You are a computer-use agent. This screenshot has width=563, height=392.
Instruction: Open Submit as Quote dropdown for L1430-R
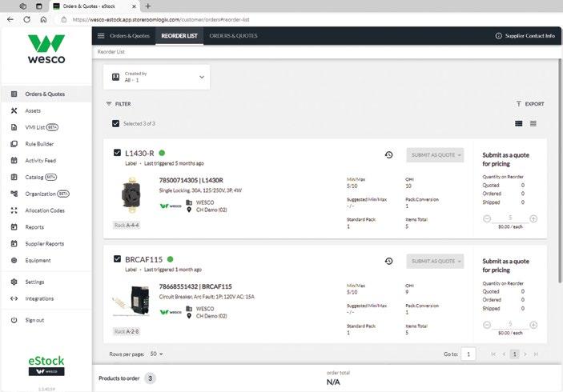pyautogui.click(x=435, y=155)
